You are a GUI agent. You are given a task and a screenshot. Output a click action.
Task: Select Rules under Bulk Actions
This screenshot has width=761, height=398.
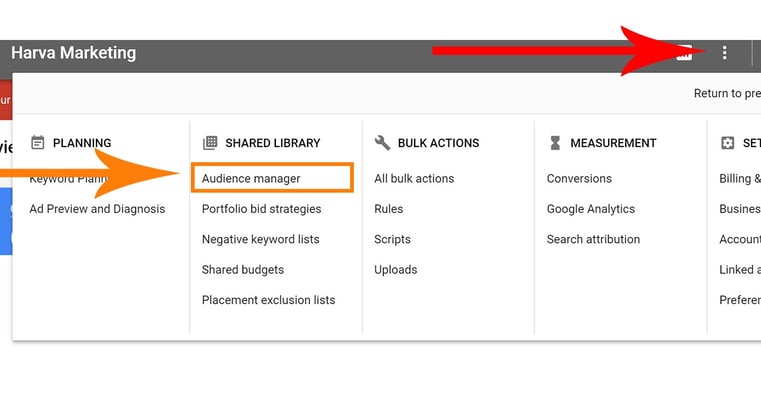[x=388, y=209]
